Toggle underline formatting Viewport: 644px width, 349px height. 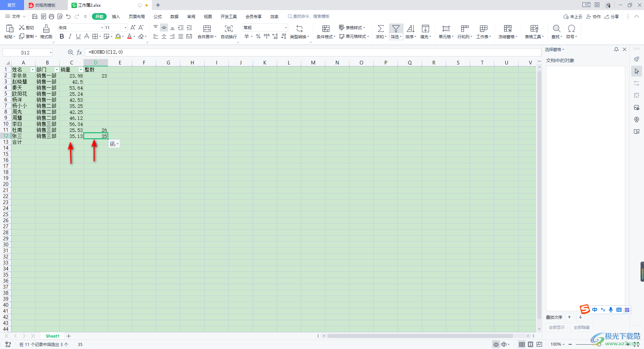point(78,37)
